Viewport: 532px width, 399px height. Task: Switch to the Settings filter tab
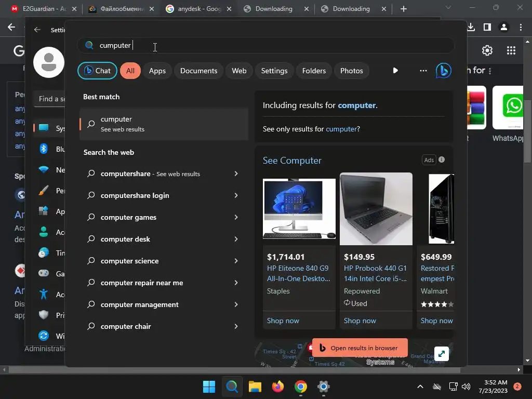pos(274,71)
